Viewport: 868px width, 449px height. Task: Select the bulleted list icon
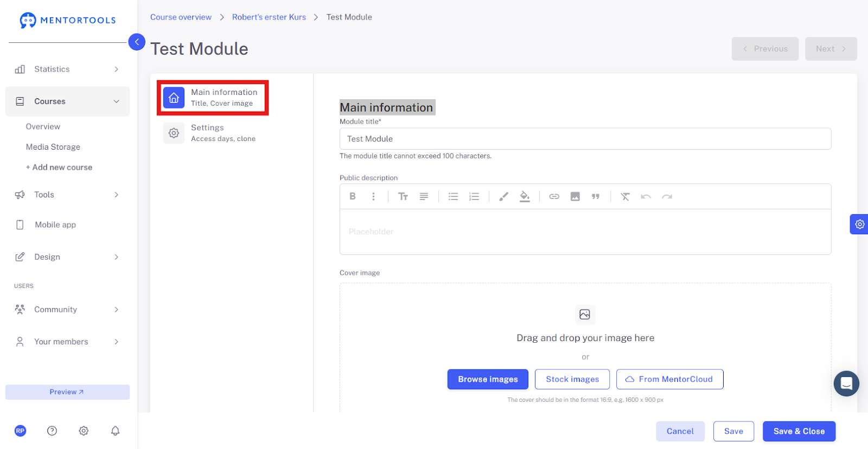[x=453, y=196]
